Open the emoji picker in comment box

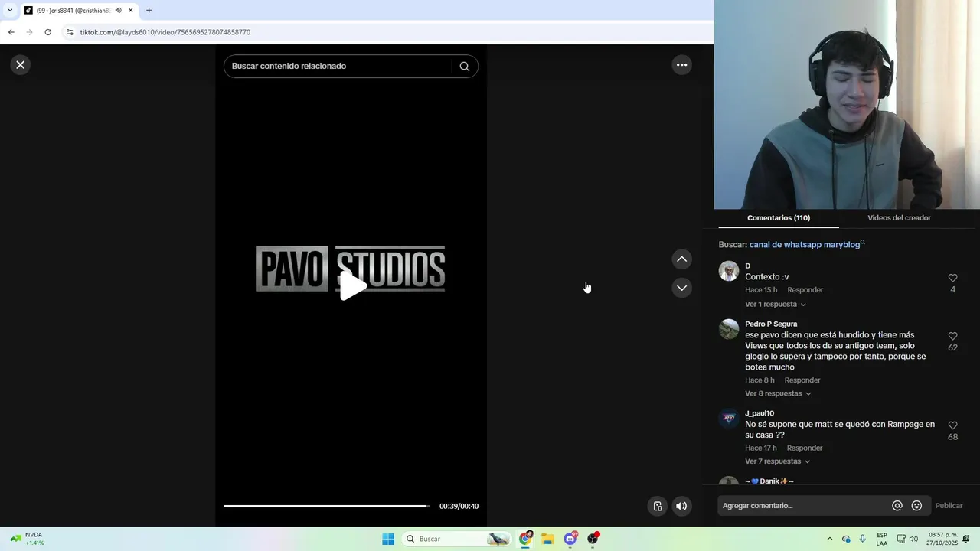(x=916, y=506)
